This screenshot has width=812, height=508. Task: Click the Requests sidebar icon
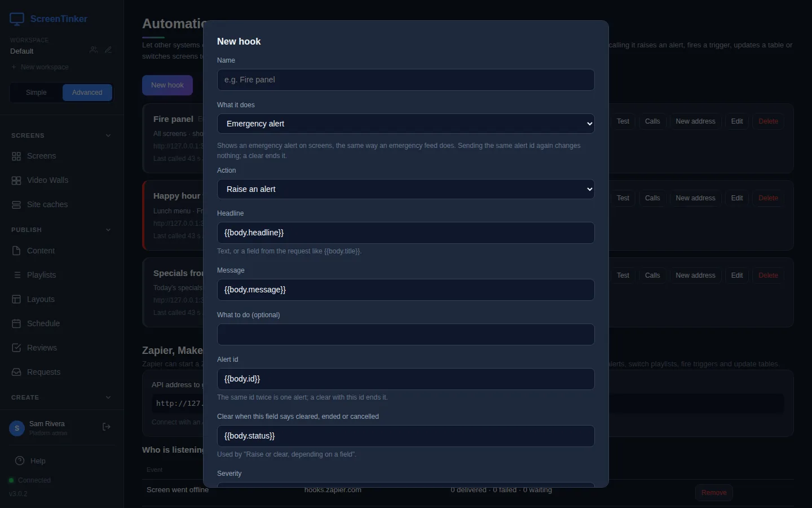click(16, 372)
